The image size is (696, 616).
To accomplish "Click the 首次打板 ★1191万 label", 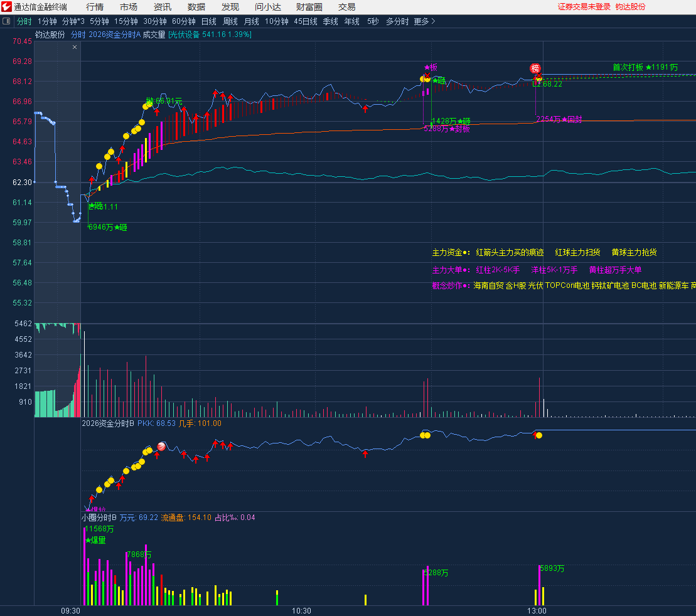I will pos(645,67).
